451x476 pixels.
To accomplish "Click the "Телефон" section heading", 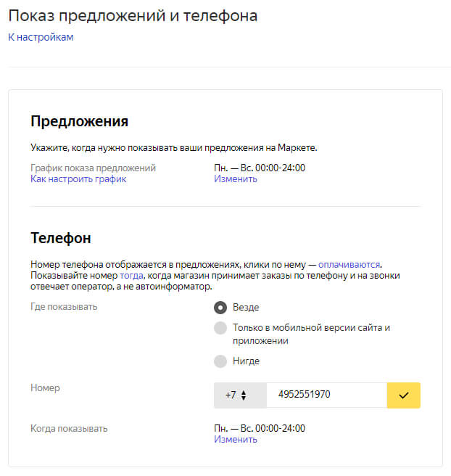I will 61,238.
